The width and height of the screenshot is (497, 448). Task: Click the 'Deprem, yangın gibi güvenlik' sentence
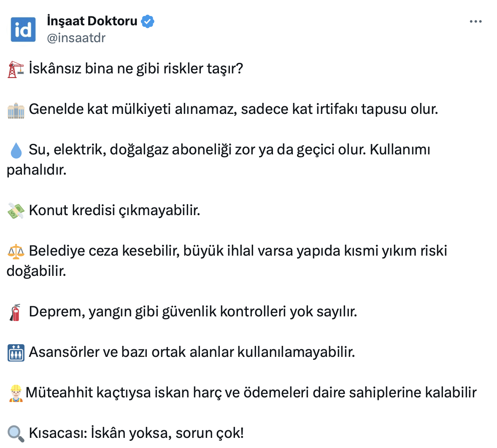click(193, 312)
